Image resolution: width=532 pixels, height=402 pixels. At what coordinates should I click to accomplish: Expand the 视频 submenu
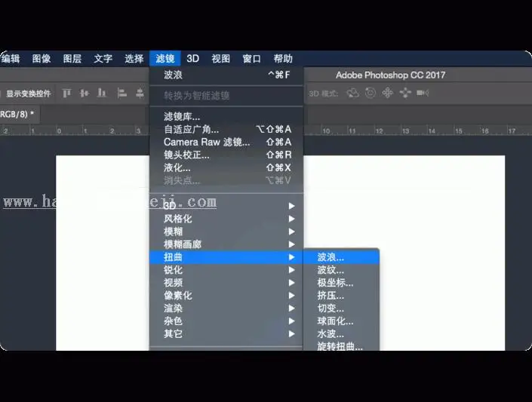226,283
